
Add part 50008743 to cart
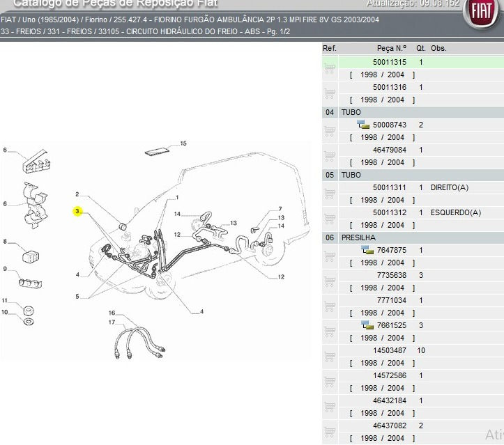coord(330,131)
